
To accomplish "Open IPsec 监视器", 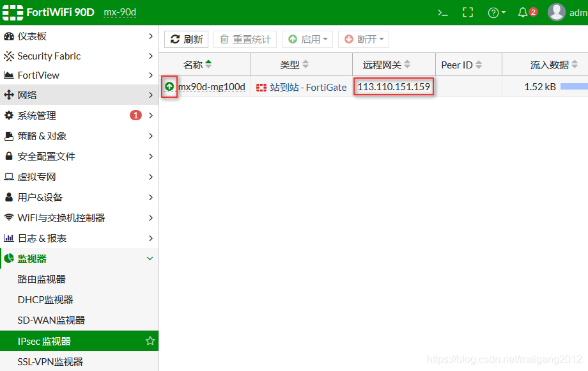I will tap(79, 340).
